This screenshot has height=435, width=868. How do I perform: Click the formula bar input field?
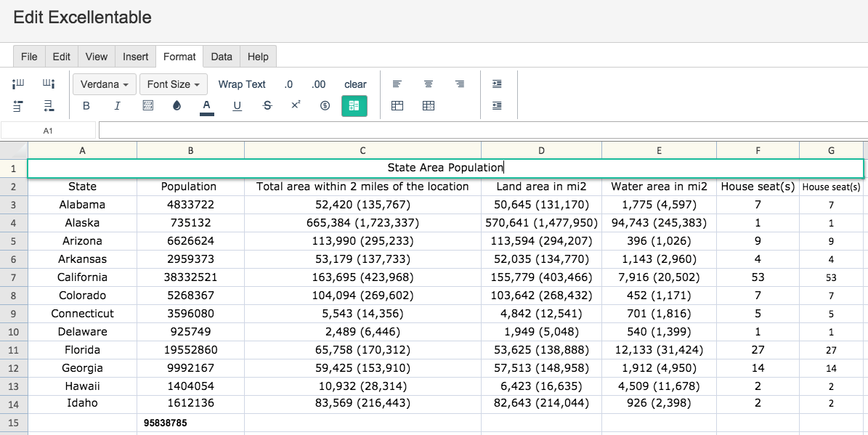(483, 131)
